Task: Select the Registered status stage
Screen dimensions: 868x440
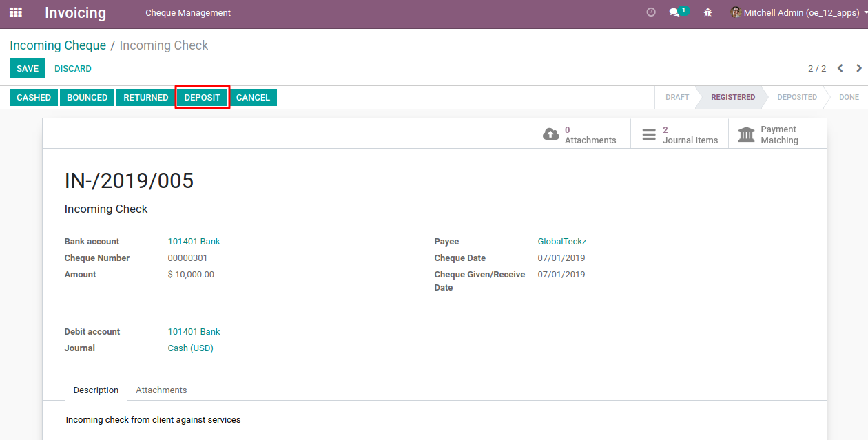Action: pos(733,97)
